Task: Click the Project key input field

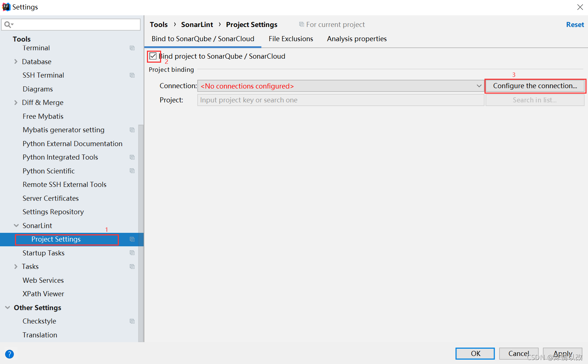Action: (x=340, y=100)
